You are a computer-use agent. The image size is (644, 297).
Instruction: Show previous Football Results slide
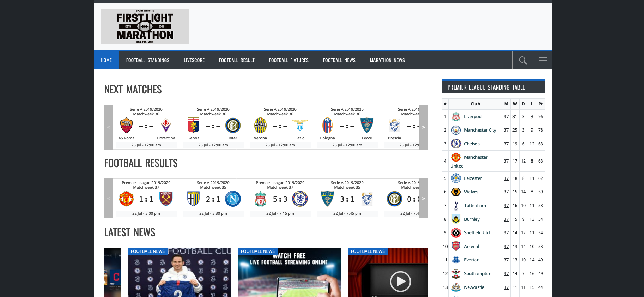pos(109,198)
